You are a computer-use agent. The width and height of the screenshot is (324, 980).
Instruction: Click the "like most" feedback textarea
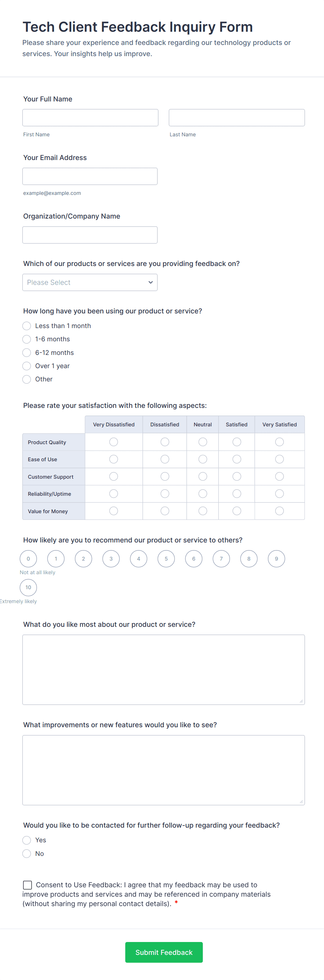pyautogui.click(x=163, y=670)
